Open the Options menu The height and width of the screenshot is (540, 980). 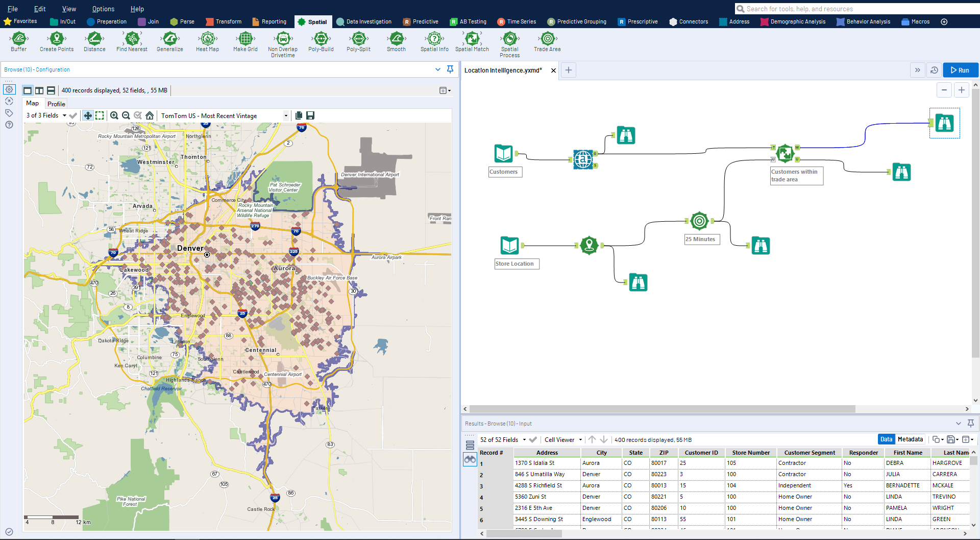(103, 9)
